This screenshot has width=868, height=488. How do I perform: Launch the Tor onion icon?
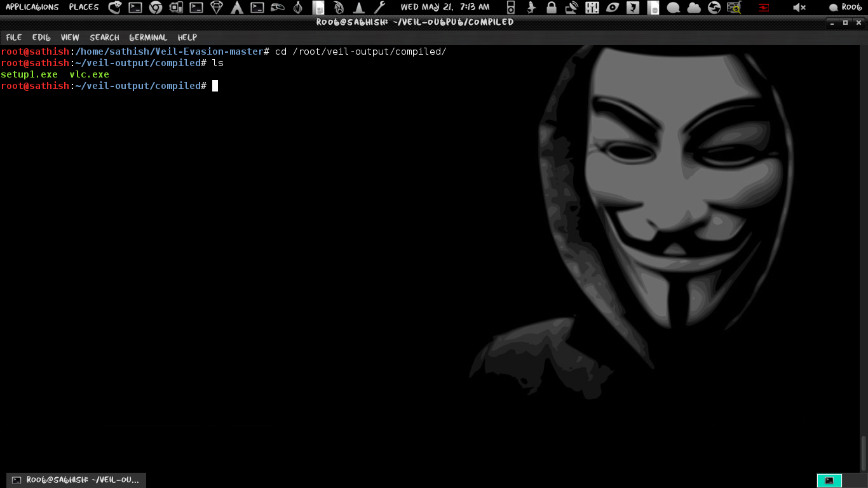point(298,8)
